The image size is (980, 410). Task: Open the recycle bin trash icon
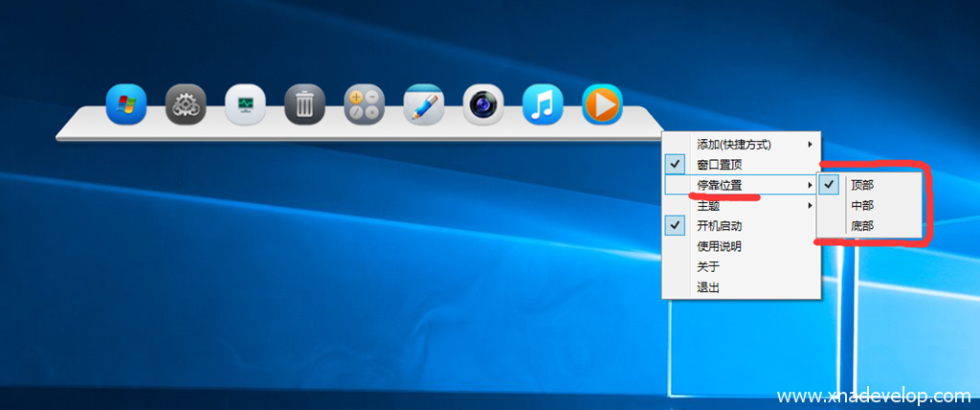(304, 104)
